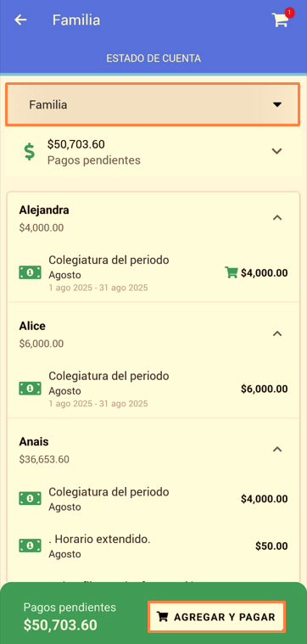Viewport: 307px width, 644px height.
Task: Select the Estado de Cuenta tab
Action: pos(153,59)
